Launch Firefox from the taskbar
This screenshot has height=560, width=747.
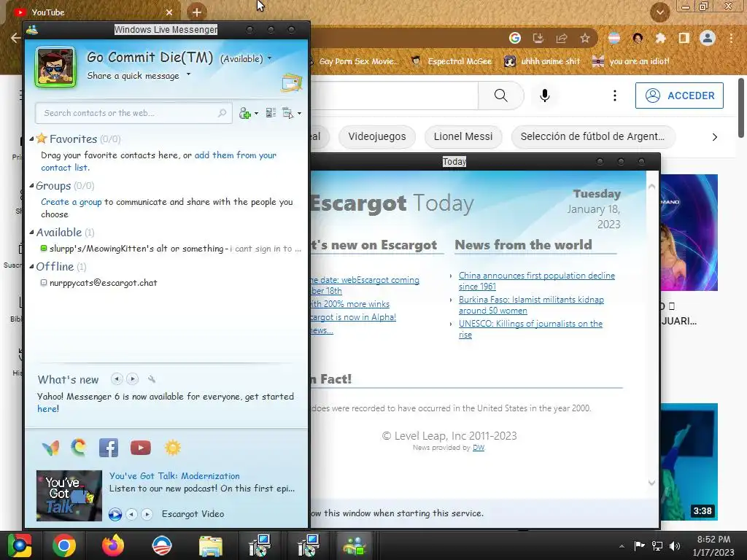(113, 545)
